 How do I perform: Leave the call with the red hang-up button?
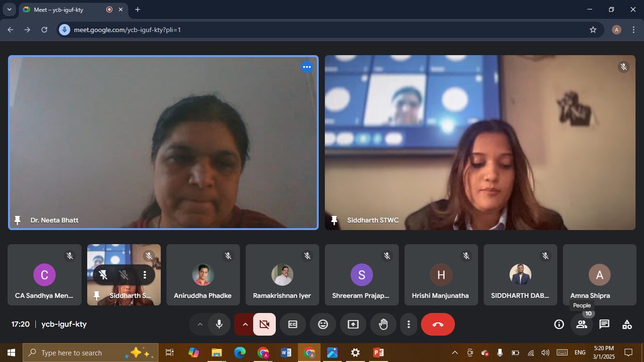click(438, 324)
